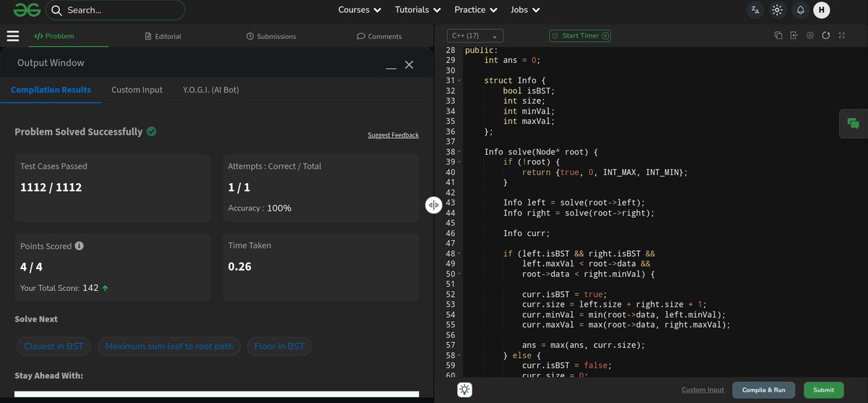
Task: Collapse the struct Info fold arrow at line 31
Action: (x=459, y=80)
